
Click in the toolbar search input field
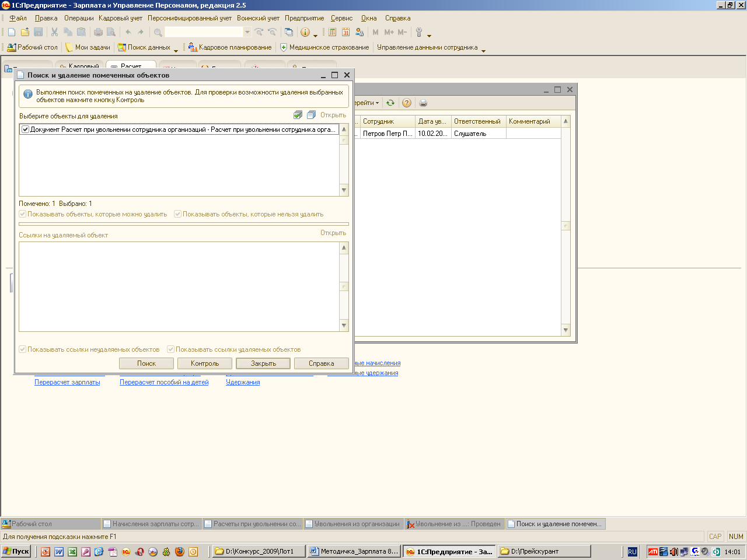coord(204,32)
